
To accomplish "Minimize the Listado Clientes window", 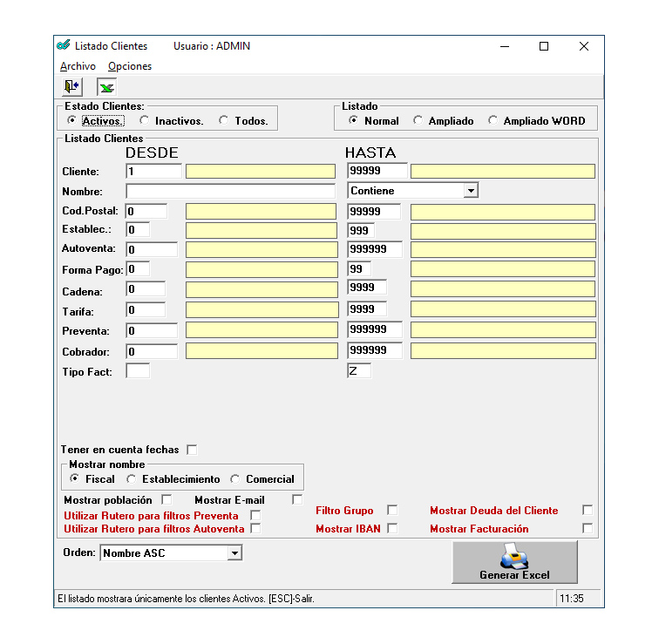I will pos(505,46).
